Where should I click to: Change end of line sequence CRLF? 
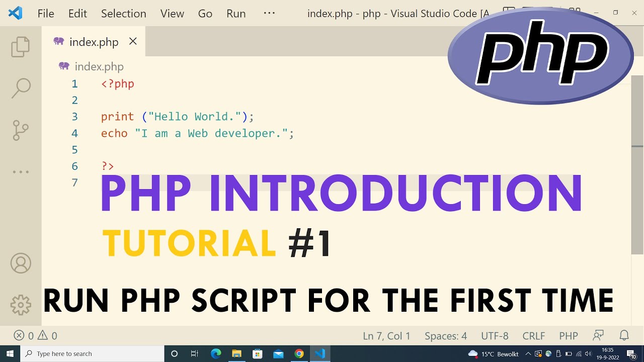pyautogui.click(x=534, y=335)
